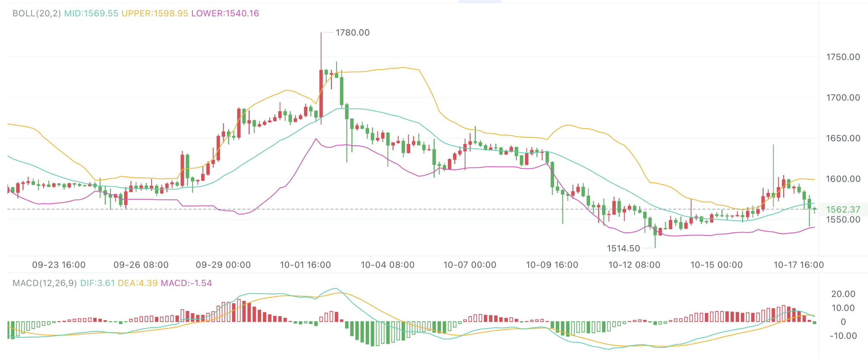Click the 1600.00 price axis label

point(843,179)
